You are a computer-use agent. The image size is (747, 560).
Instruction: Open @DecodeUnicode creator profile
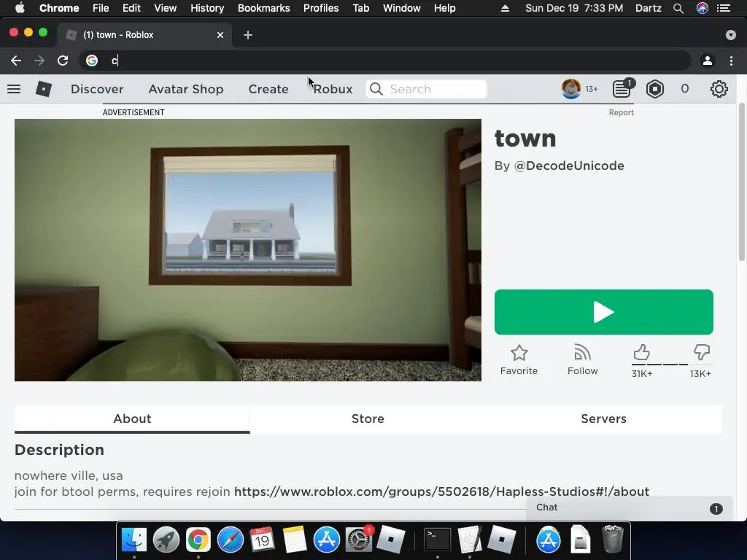(569, 166)
